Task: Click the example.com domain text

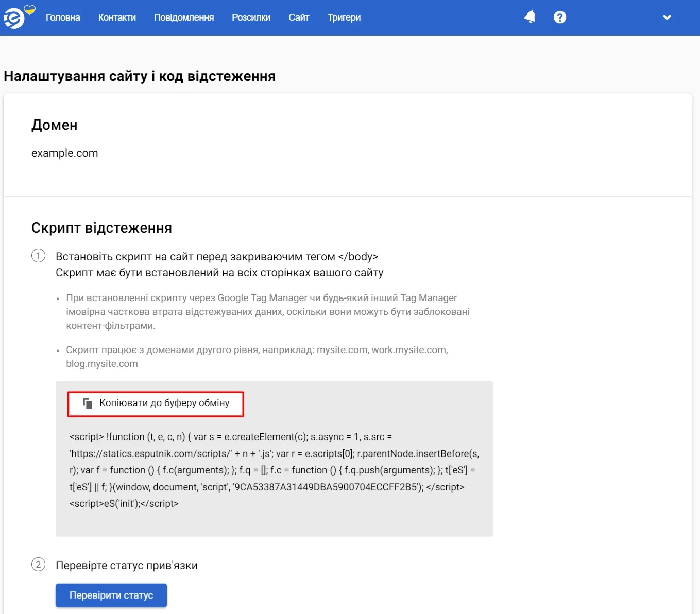Action: (x=64, y=153)
